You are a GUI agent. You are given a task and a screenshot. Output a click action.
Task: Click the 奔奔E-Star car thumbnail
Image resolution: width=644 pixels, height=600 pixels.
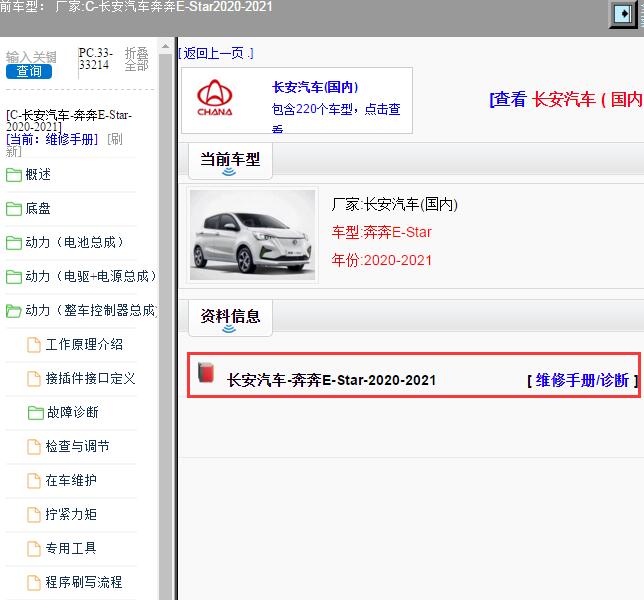click(x=252, y=235)
